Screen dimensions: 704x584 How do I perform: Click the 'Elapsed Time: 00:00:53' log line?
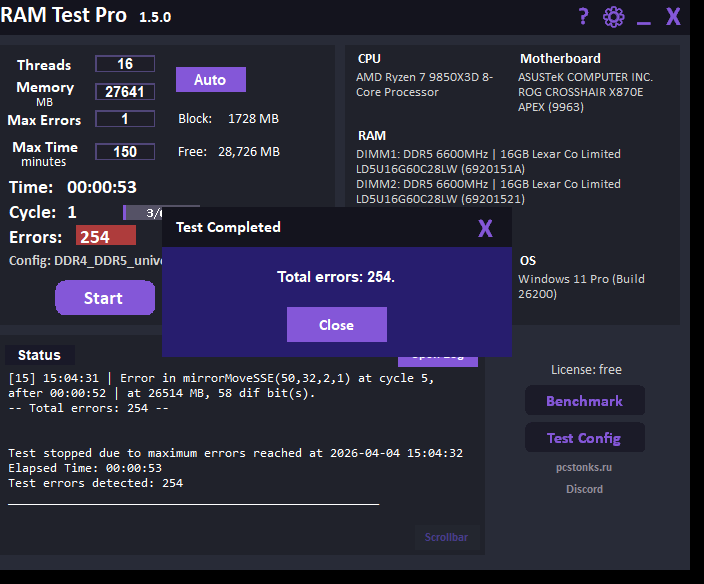[x=85, y=468]
